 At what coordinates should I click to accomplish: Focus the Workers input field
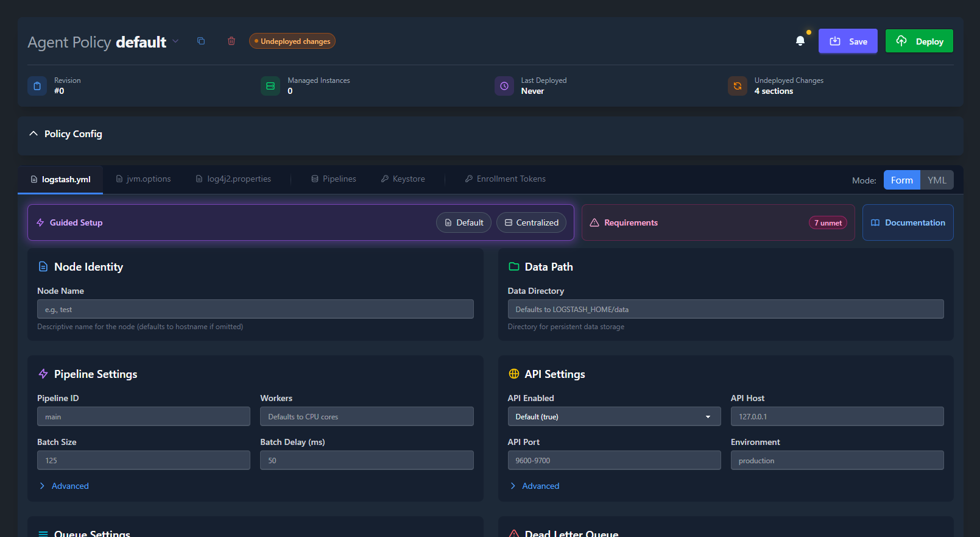367,416
